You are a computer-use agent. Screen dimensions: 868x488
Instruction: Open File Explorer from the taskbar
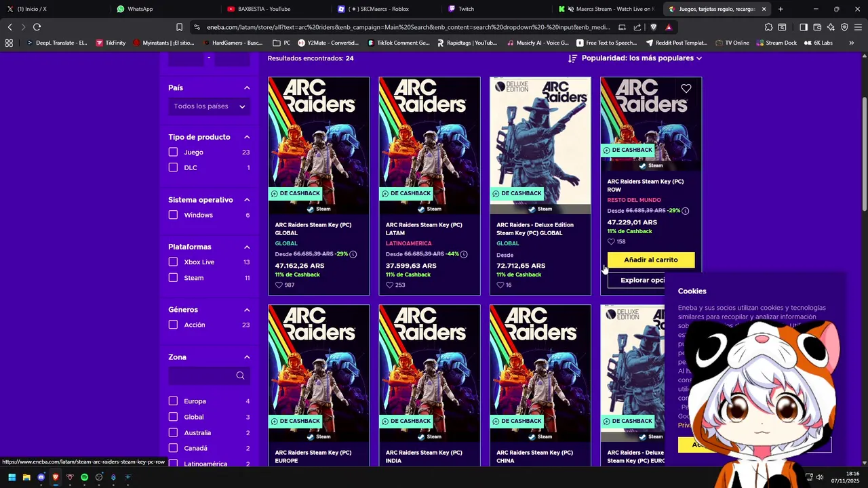[x=26, y=477]
